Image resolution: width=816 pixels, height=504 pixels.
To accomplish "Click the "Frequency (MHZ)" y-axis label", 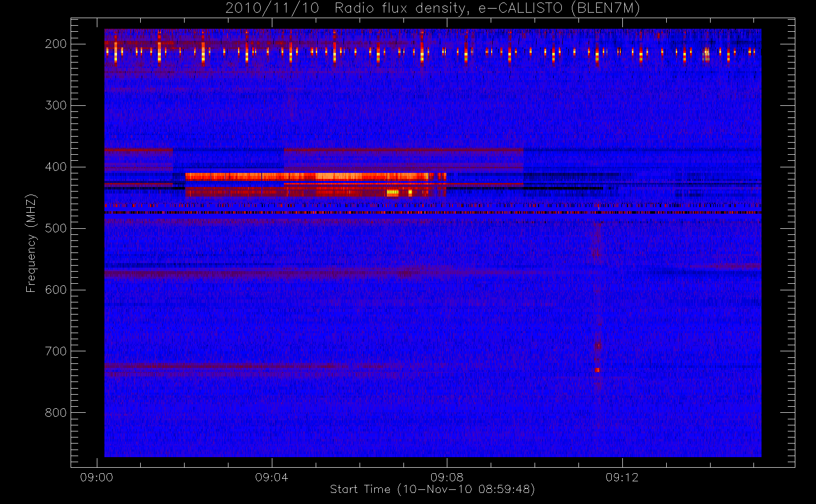I will [31, 243].
